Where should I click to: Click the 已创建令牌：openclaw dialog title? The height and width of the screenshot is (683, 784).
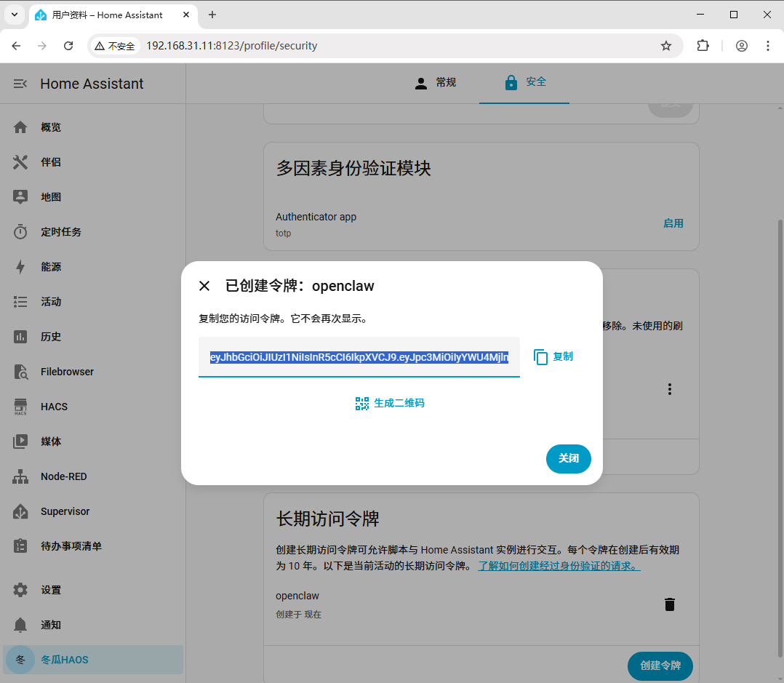299,286
